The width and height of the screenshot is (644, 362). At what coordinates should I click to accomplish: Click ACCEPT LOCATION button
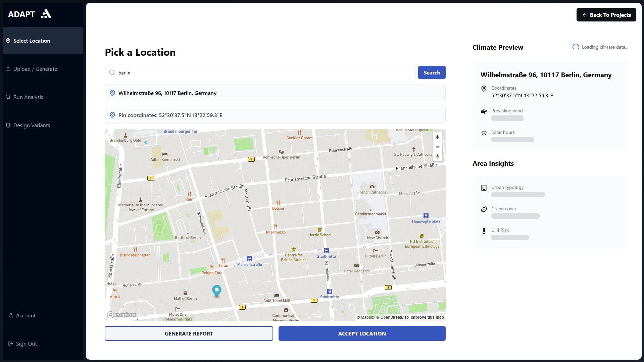click(x=362, y=333)
